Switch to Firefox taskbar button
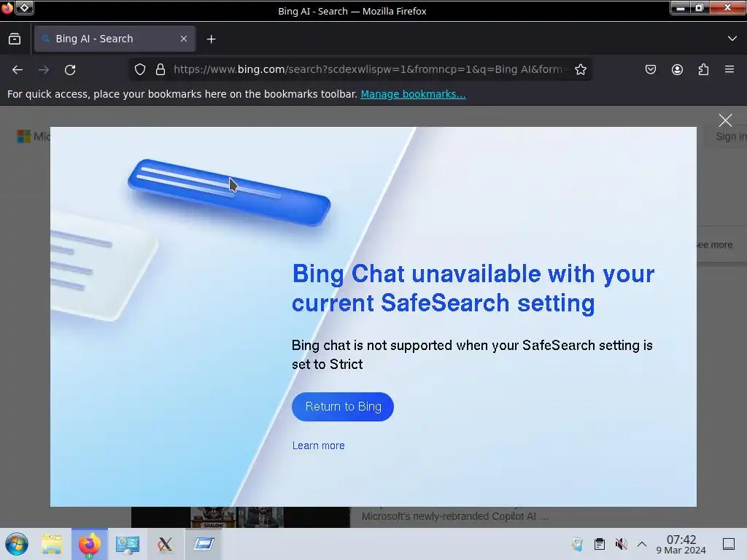 [x=90, y=544]
